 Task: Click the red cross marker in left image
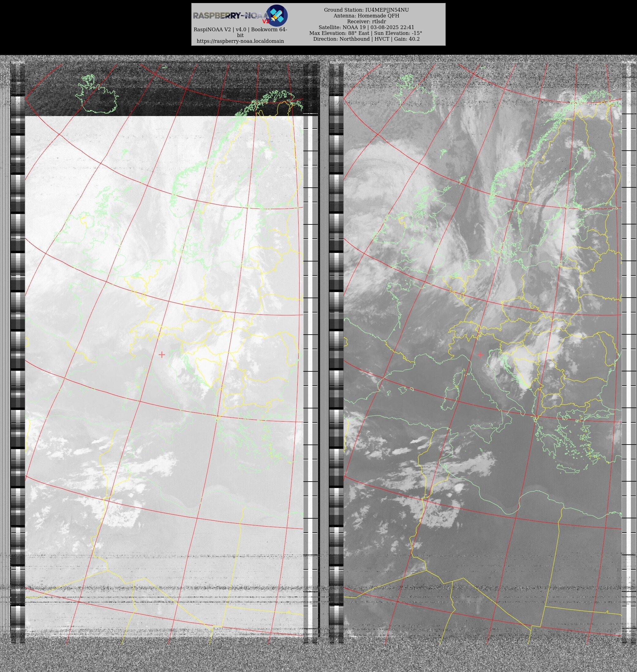coord(162,354)
